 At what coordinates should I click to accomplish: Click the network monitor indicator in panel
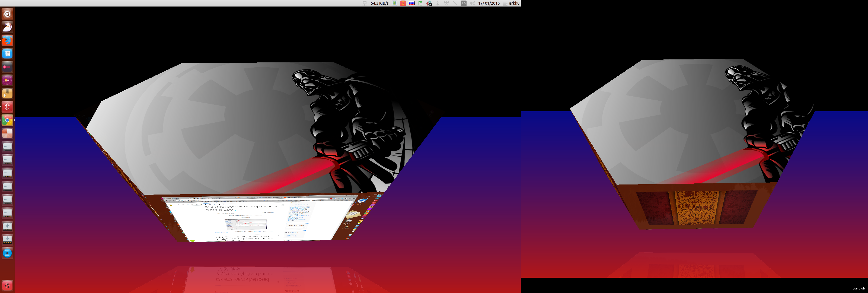(x=365, y=3)
